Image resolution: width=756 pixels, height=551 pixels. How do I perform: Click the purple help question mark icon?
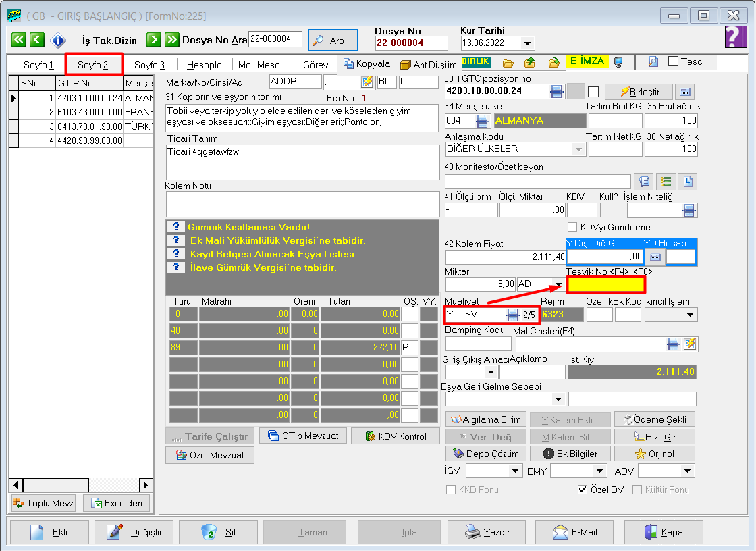pos(736,37)
